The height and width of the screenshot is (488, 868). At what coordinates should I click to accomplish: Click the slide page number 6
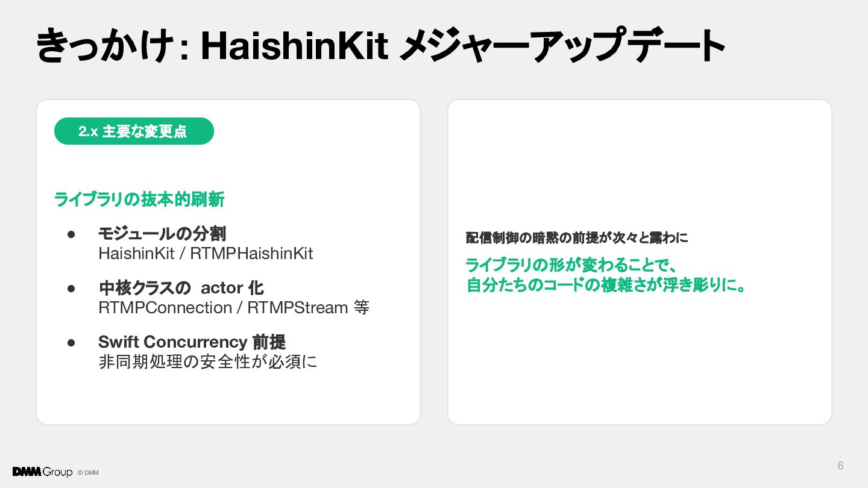tap(840, 466)
